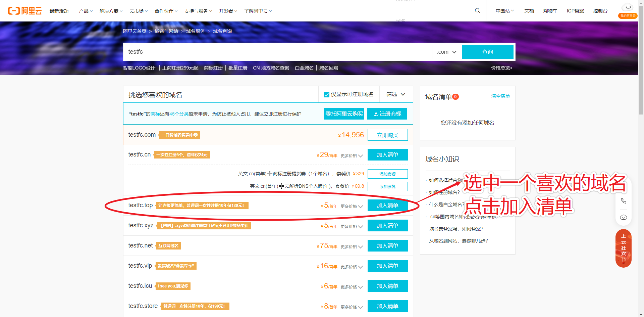Click the 查询 search button

coord(487,52)
